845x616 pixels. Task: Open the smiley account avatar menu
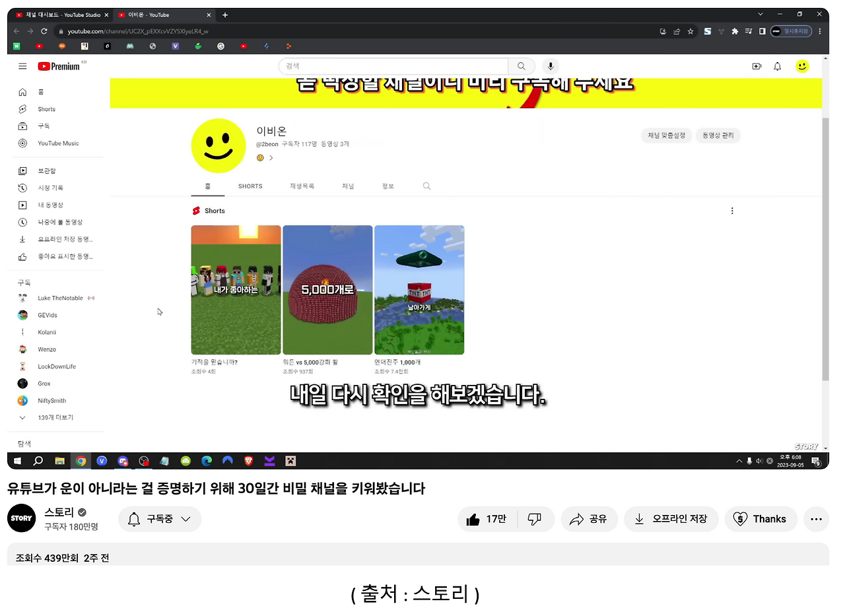coord(802,66)
